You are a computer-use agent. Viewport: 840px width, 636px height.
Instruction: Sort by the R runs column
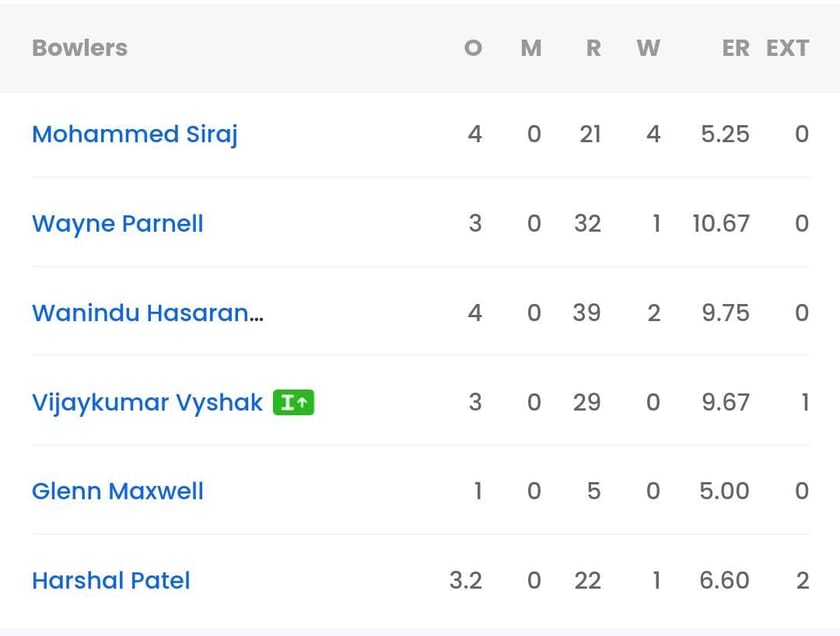point(592,47)
